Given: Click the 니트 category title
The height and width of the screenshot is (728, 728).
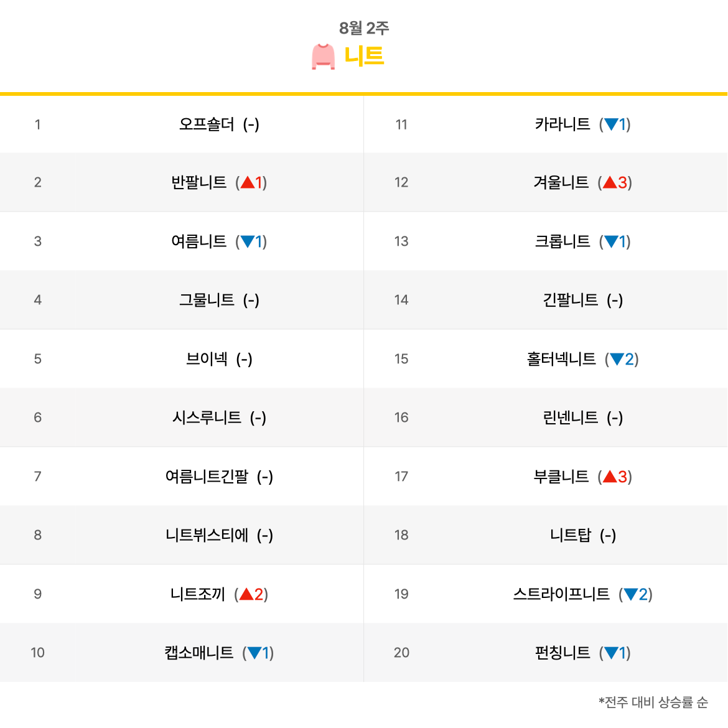Looking at the screenshot, I should [x=363, y=56].
